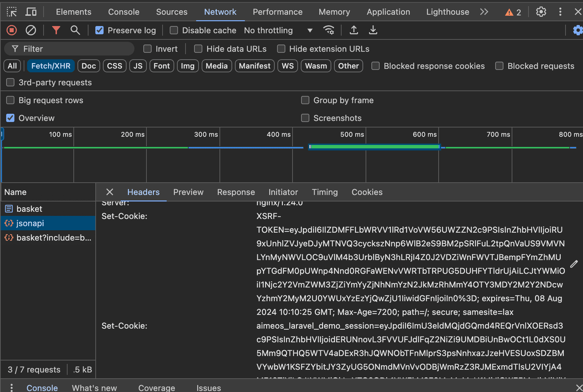Filter requests by All types
Image resolution: width=583 pixels, height=392 pixels.
pos(12,66)
